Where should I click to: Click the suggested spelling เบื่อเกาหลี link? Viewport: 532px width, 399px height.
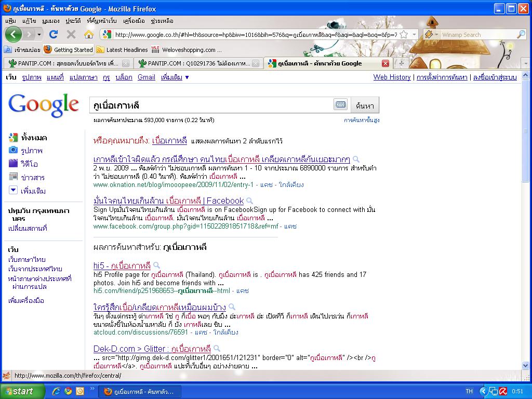pos(169,140)
